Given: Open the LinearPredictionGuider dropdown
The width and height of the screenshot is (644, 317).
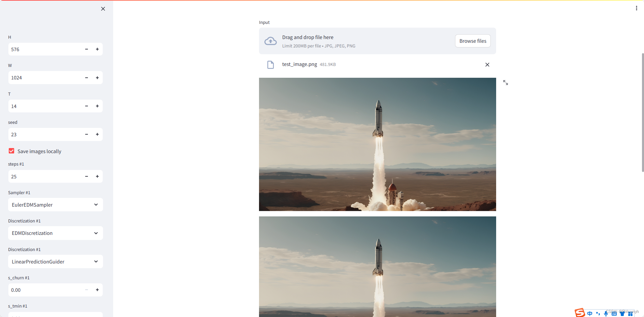Looking at the screenshot, I should click(x=56, y=261).
